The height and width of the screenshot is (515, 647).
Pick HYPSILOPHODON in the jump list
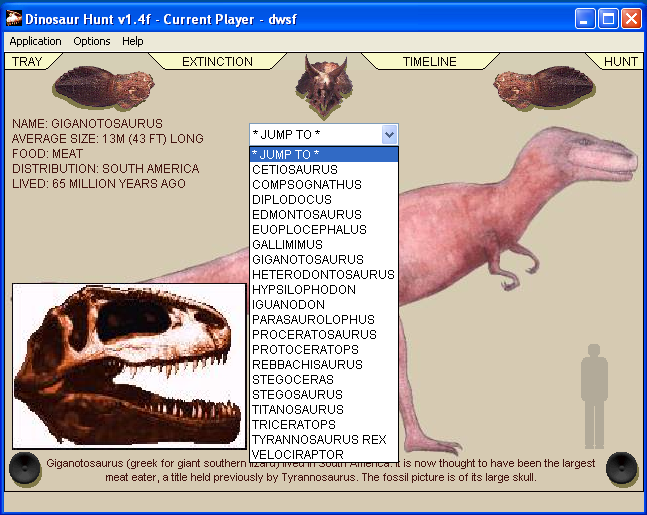324,290
